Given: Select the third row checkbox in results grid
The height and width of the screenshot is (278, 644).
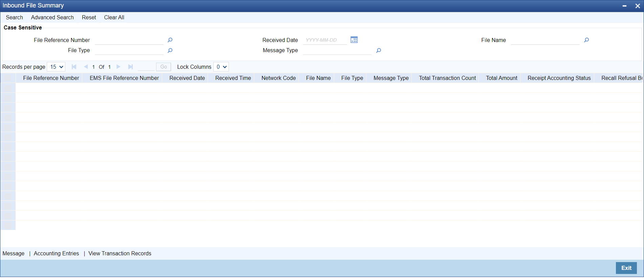Looking at the screenshot, I should (8, 107).
